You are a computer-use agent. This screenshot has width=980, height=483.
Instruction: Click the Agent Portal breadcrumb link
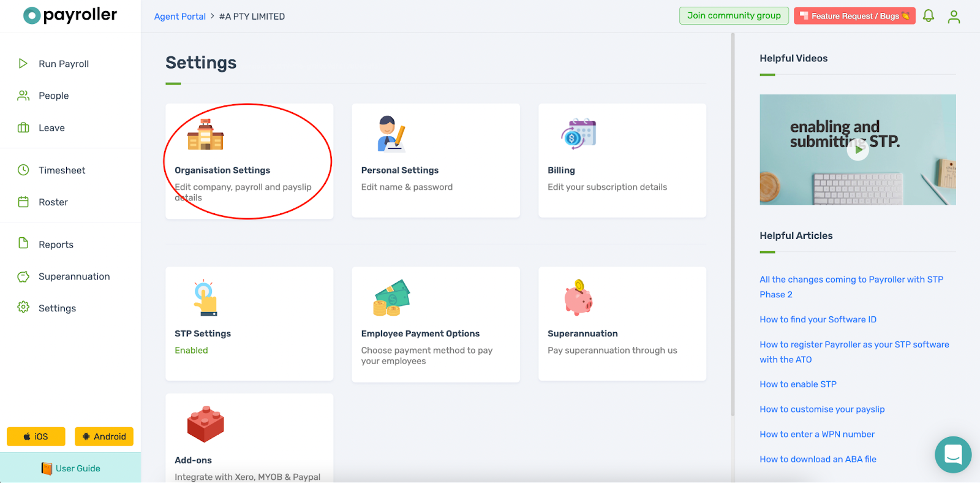tap(180, 17)
